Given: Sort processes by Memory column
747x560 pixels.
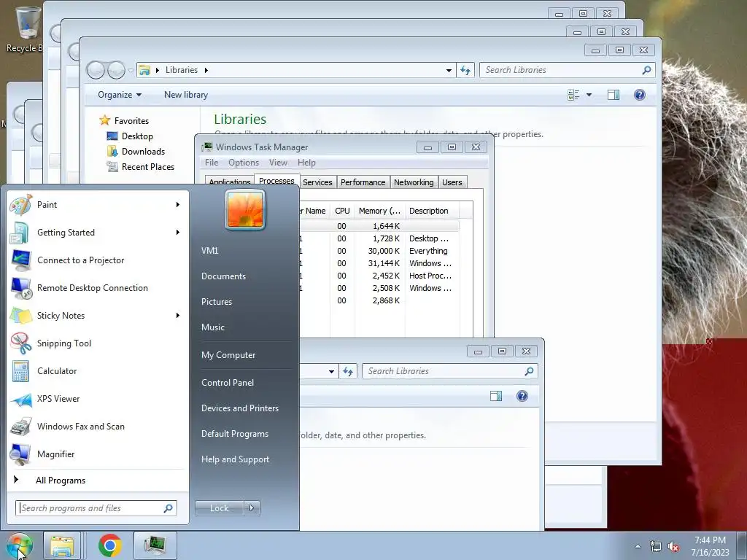Looking at the screenshot, I should coord(379,211).
